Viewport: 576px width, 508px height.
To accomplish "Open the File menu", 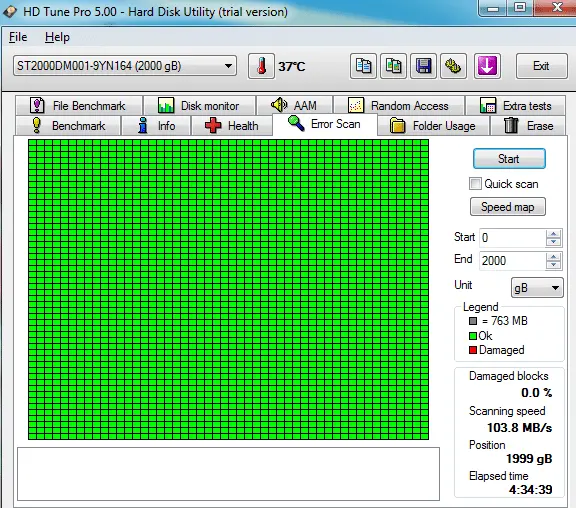I will point(18,37).
